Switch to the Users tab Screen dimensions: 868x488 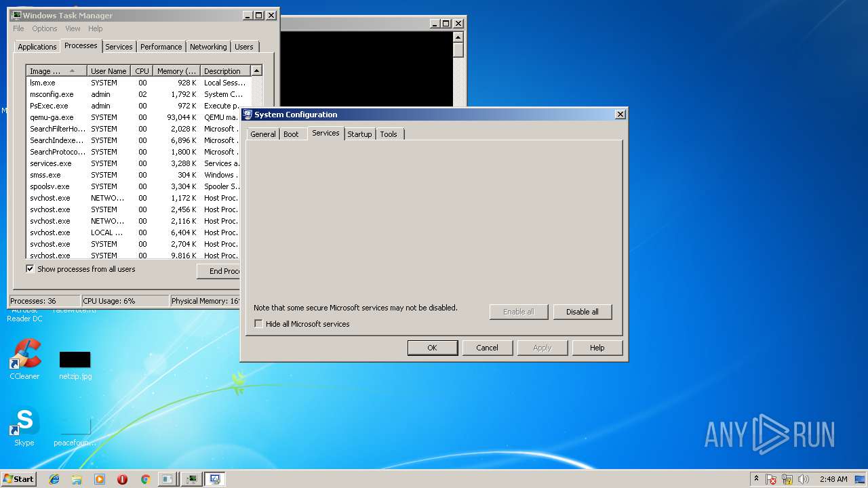pyautogui.click(x=244, y=47)
